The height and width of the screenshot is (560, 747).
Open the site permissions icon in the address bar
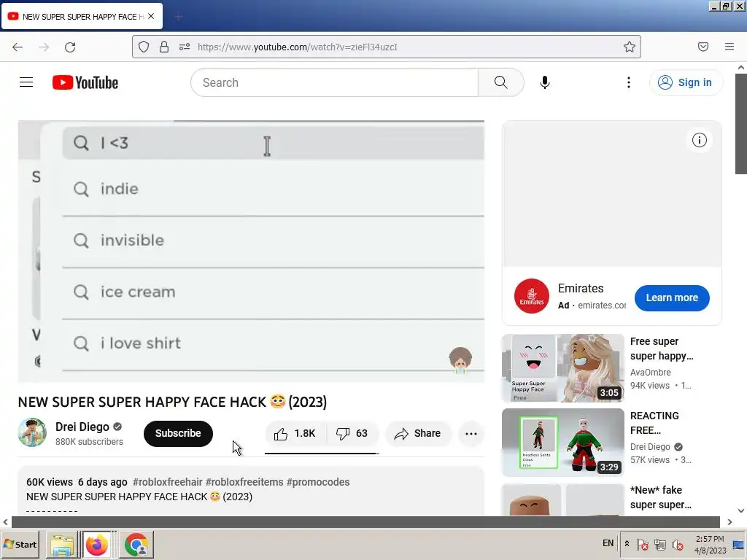[185, 47]
